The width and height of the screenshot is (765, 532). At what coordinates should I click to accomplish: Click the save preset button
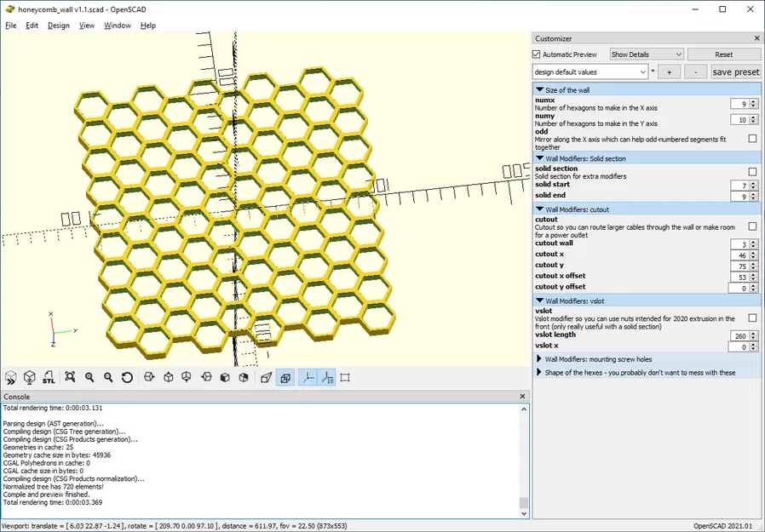coord(735,72)
